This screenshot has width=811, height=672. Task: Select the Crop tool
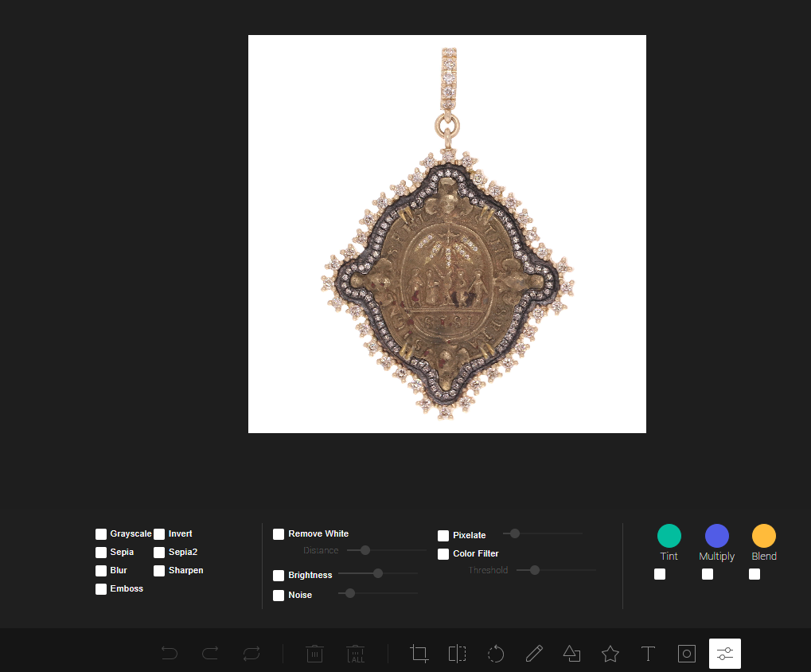[419, 654]
